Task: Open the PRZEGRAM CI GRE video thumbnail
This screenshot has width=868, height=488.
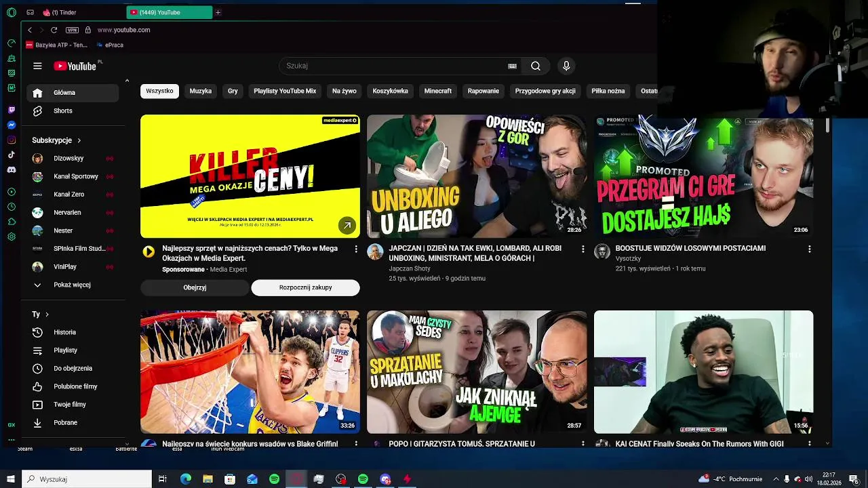Action: tap(703, 176)
